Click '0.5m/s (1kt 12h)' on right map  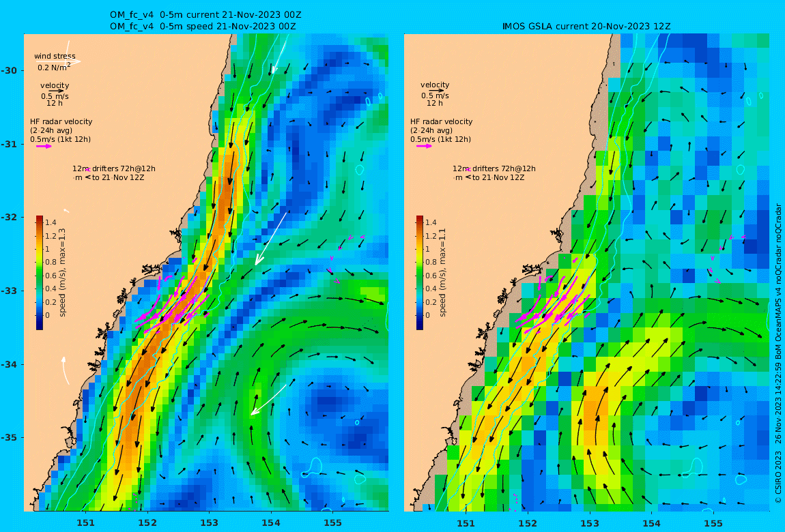click(x=440, y=139)
